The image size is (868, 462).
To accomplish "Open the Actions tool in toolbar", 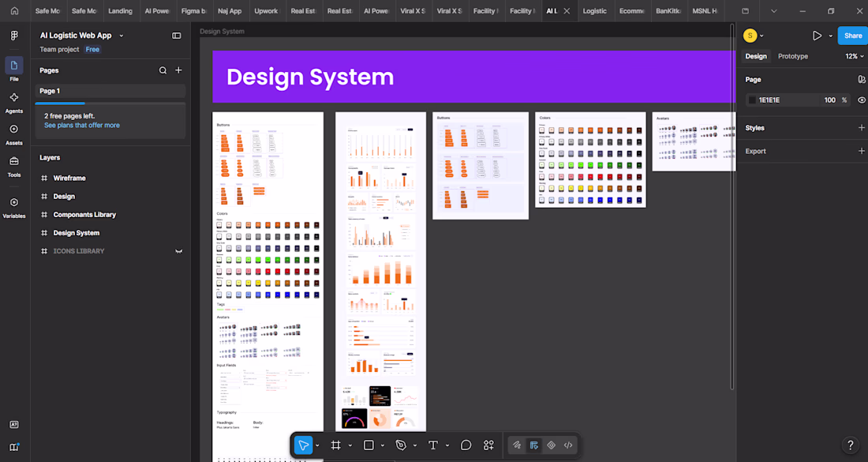I will (488, 445).
